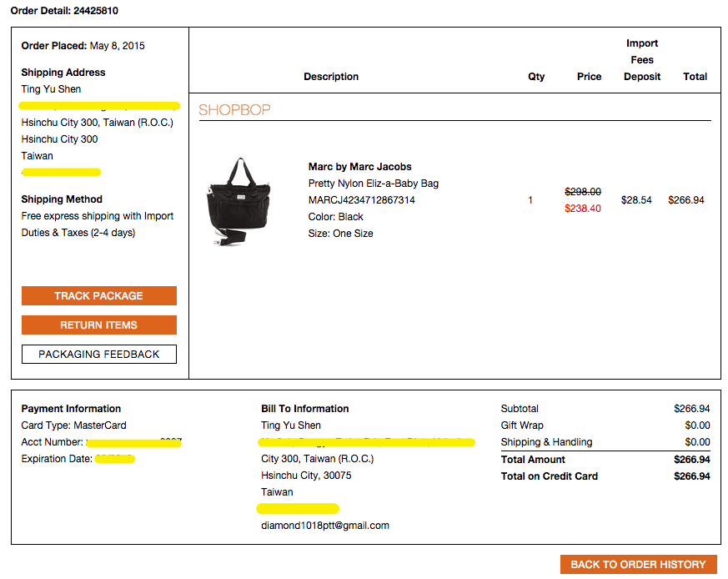Select the Duties & Taxes (2-4 days) line

(78, 233)
